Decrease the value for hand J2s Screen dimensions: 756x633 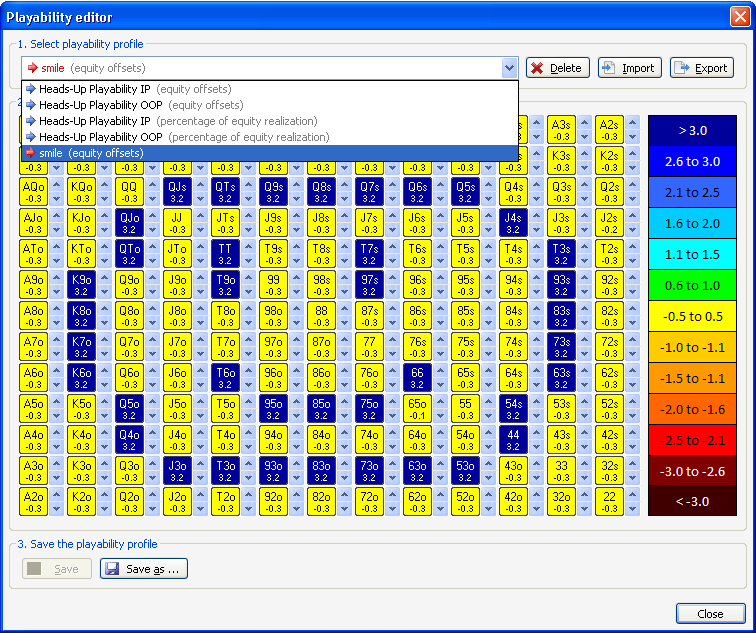point(633,229)
